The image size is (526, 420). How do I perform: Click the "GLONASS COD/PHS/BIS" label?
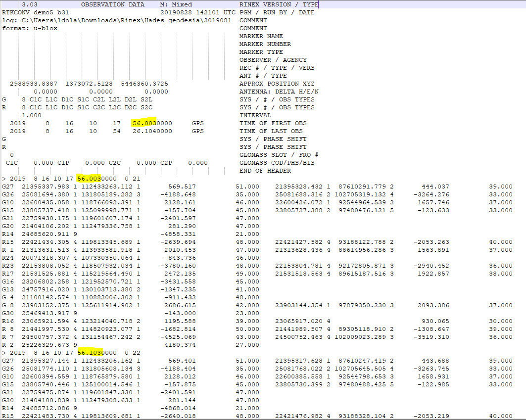(x=277, y=163)
